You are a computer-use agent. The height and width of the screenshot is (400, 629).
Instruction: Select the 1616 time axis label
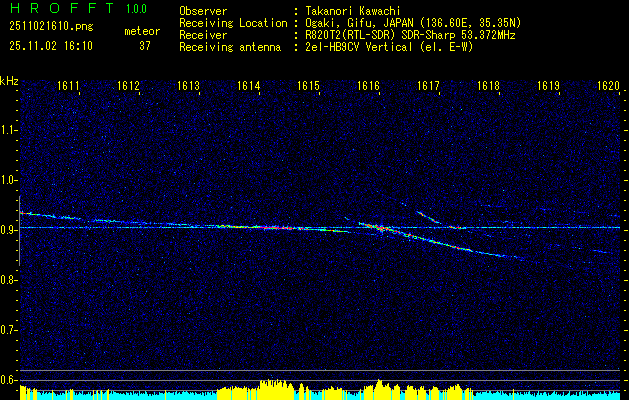[368, 87]
